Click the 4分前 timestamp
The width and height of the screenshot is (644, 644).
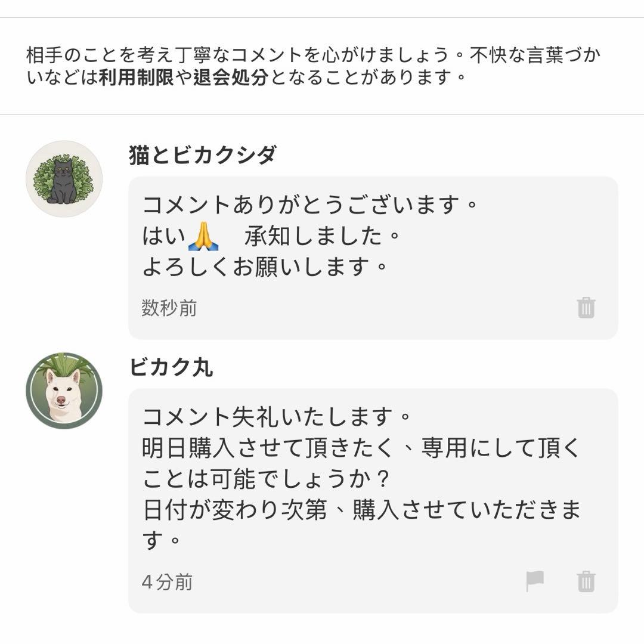pos(167,582)
